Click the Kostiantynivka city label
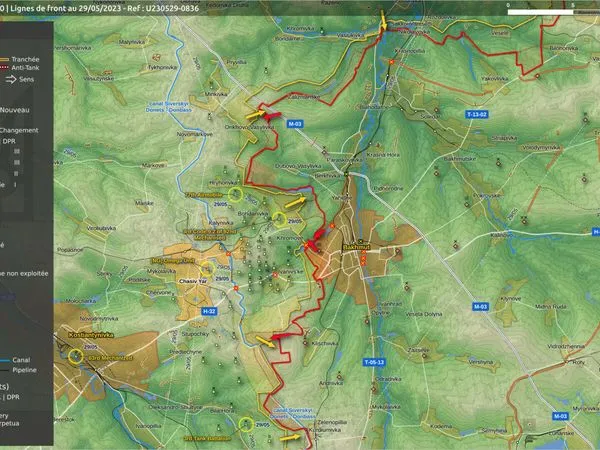The width and height of the screenshot is (600, 450). coord(91,335)
